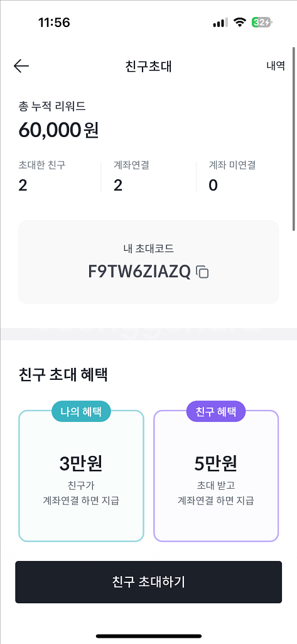Tap the clock time in status bar
Image resolution: width=297 pixels, height=644 pixels.
(54, 23)
